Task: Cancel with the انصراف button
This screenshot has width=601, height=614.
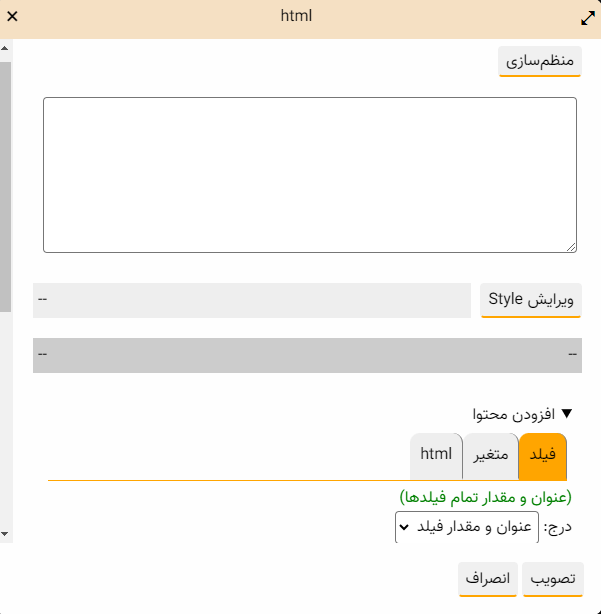Action: tap(488, 579)
